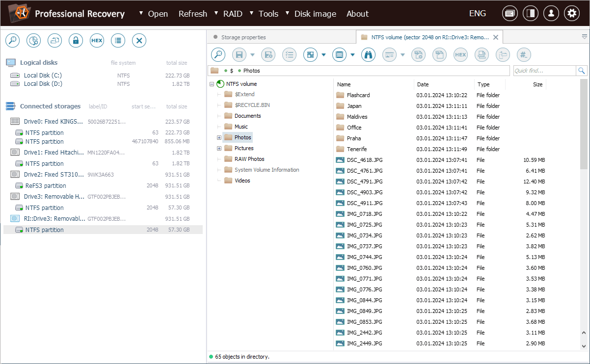Click the grid view mode icon

310,55
